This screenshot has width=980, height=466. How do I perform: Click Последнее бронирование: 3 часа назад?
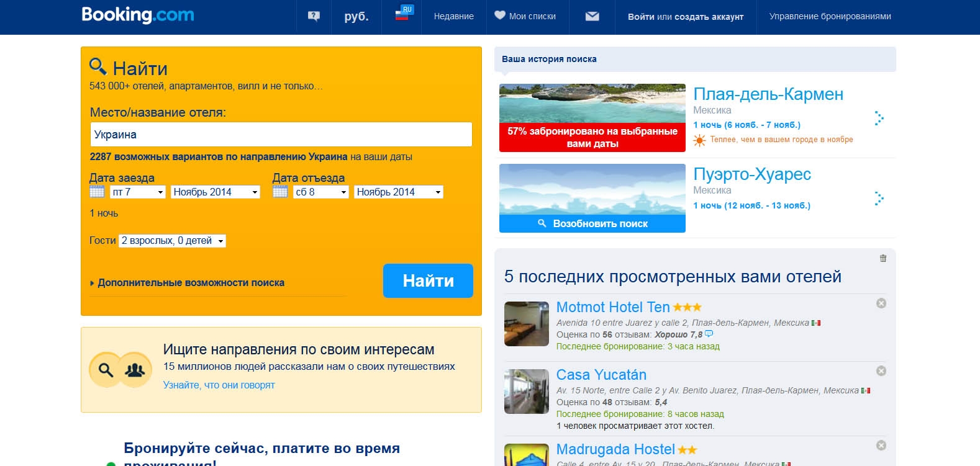coord(638,347)
